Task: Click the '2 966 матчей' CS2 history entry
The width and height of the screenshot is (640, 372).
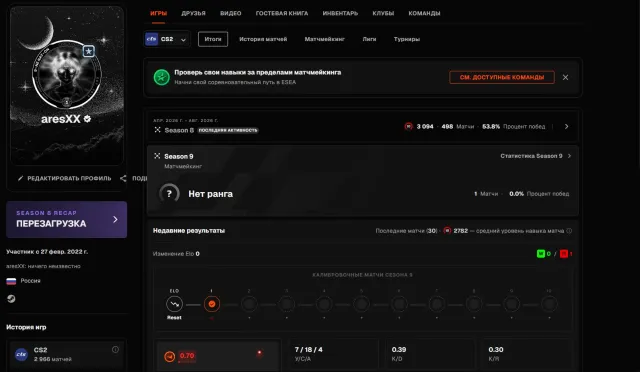Action: (x=53, y=359)
